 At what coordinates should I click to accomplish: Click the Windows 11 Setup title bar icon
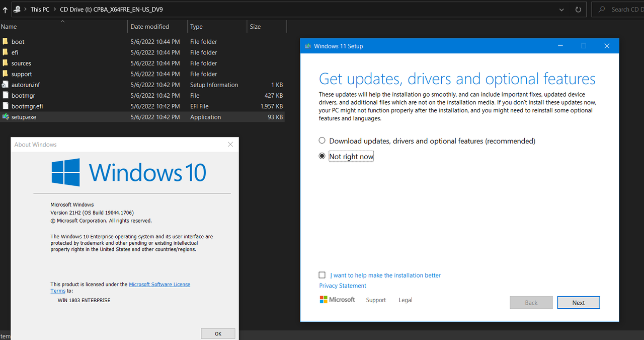click(307, 46)
